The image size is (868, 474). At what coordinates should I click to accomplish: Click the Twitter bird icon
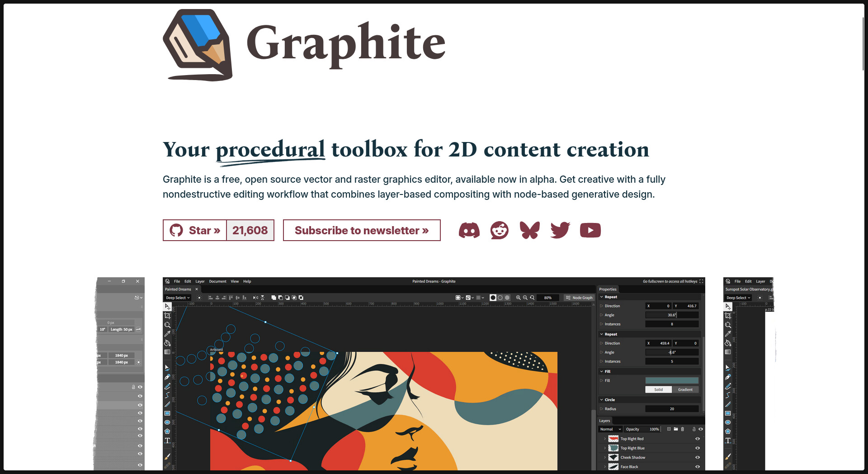[x=560, y=230]
